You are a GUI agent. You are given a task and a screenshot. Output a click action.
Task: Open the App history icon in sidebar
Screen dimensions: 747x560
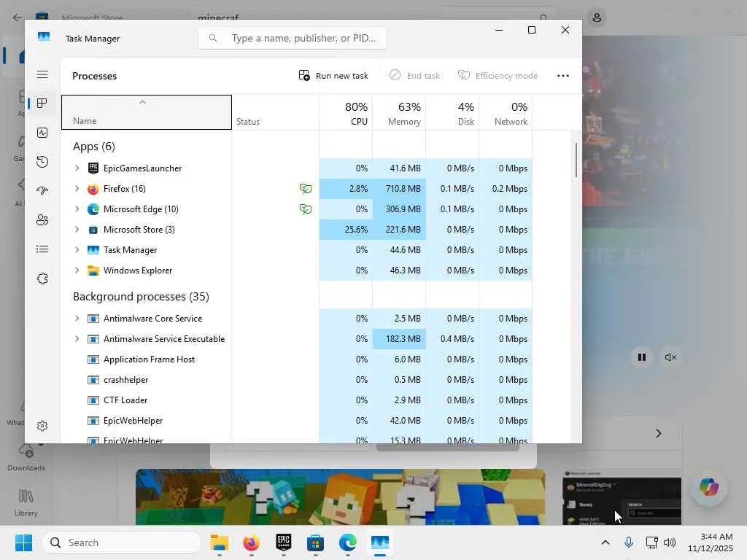click(x=42, y=162)
